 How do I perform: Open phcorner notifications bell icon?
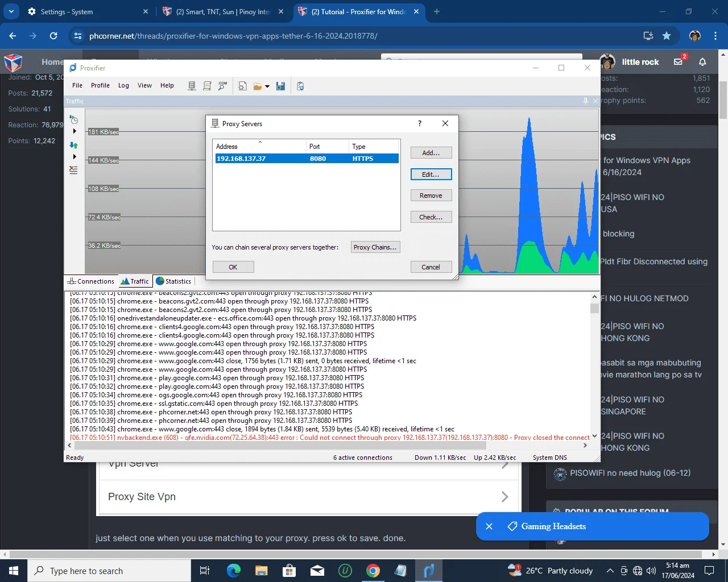703,61
